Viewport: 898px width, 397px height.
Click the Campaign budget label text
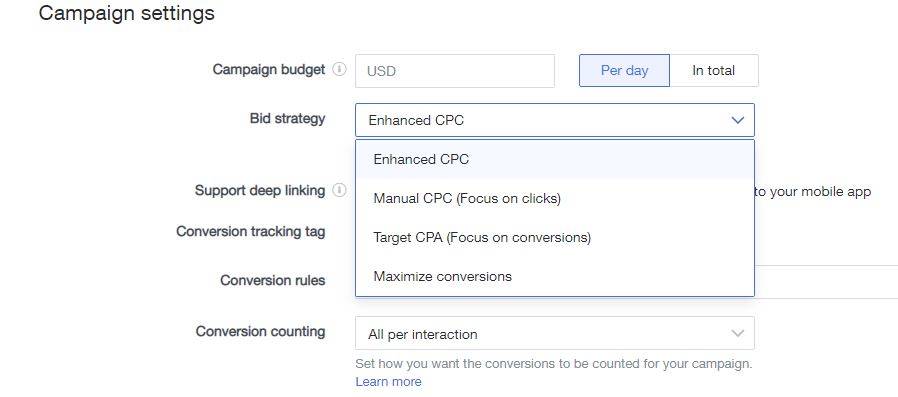(269, 69)
